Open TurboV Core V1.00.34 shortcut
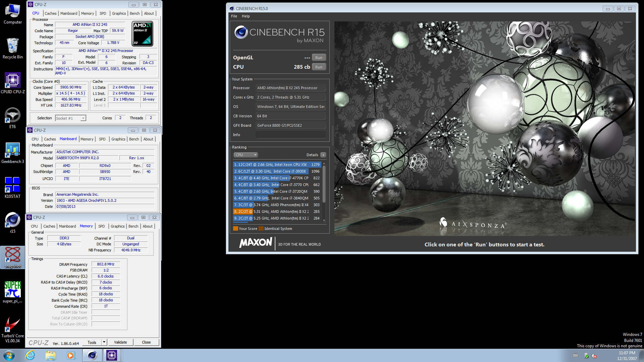 [13, 329]
